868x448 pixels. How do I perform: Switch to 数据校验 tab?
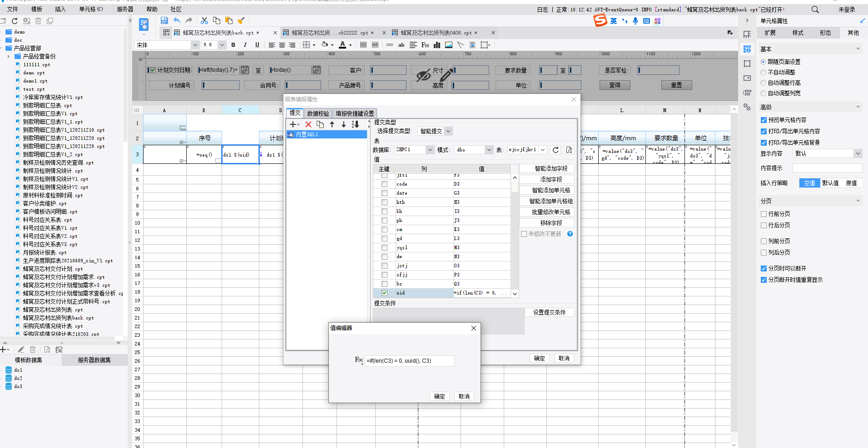pos(318,113)
